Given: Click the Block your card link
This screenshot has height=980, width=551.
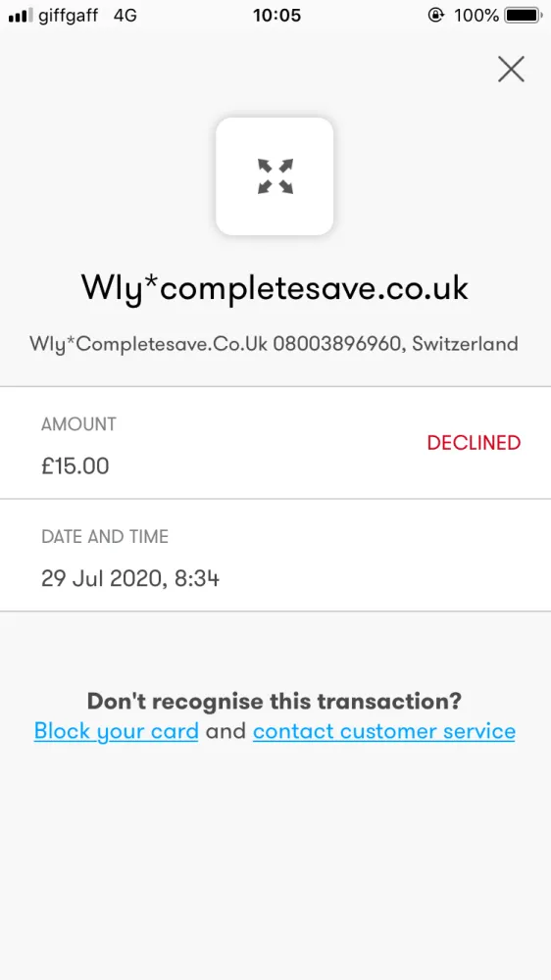Looking at the screenshot, I should point(117,731).
